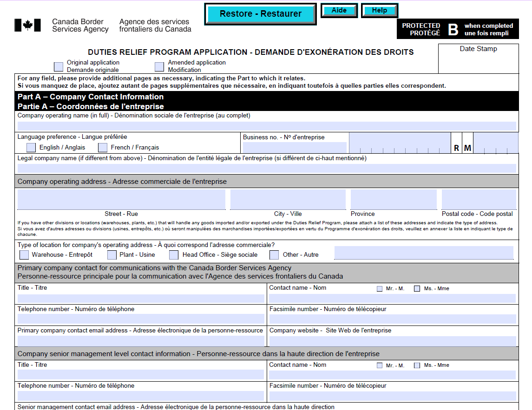The height and width of the screenshot is (410, 532).
Task: Click the Date Stamp box
Action: point(479,59)
